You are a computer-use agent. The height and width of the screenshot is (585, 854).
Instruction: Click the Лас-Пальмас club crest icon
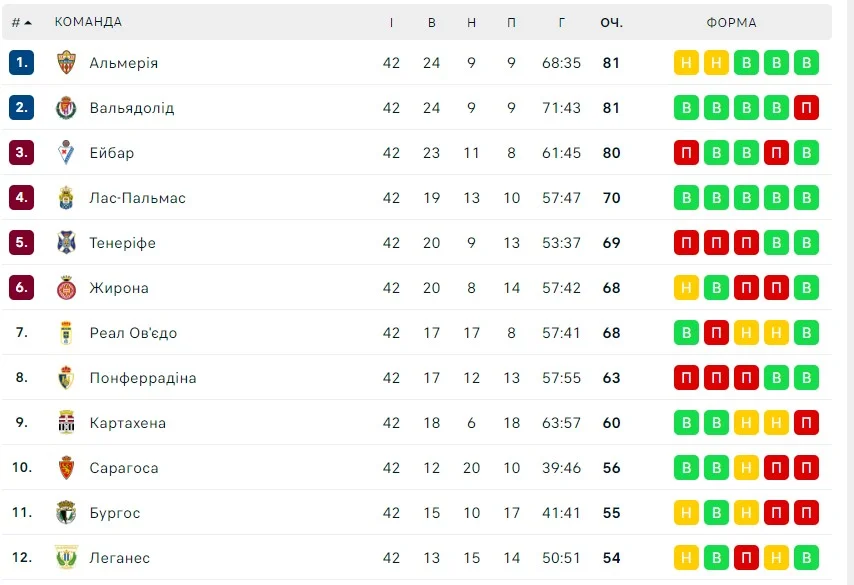tap(66, 197)
